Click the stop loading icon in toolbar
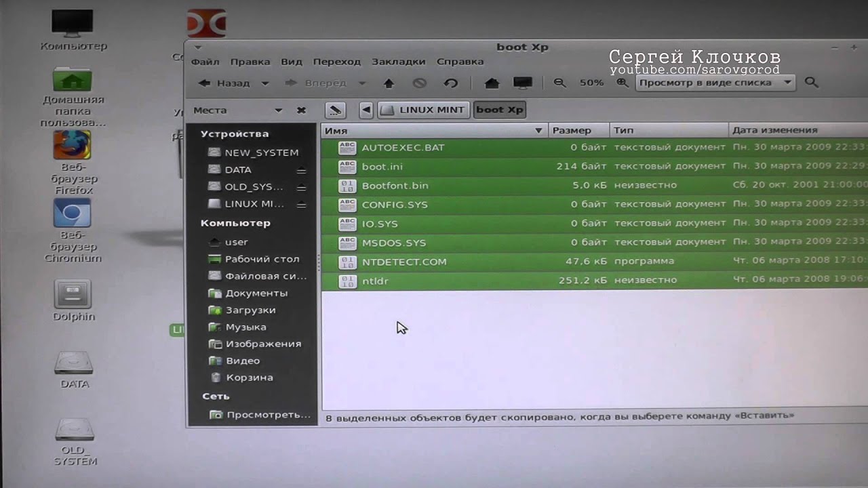Image resolution: width=868 pixels, height=488 pixels. click(x=420, y=83)
